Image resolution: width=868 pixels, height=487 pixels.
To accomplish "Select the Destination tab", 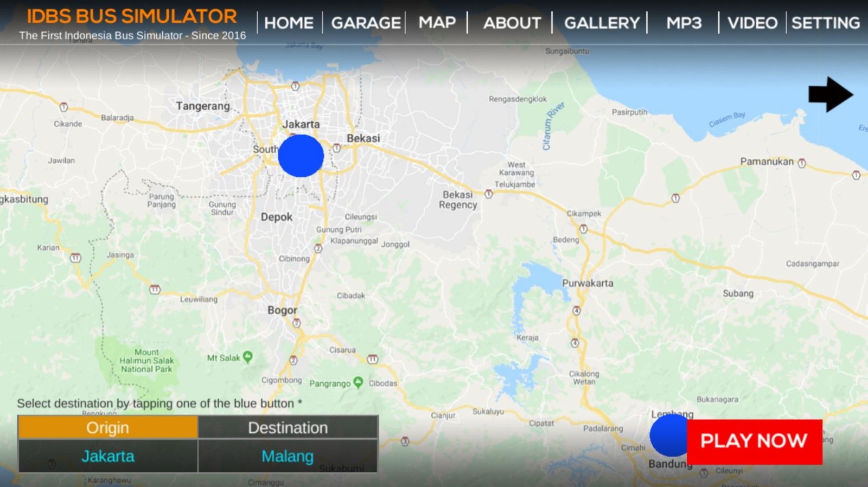I will [x=288, y=427].
